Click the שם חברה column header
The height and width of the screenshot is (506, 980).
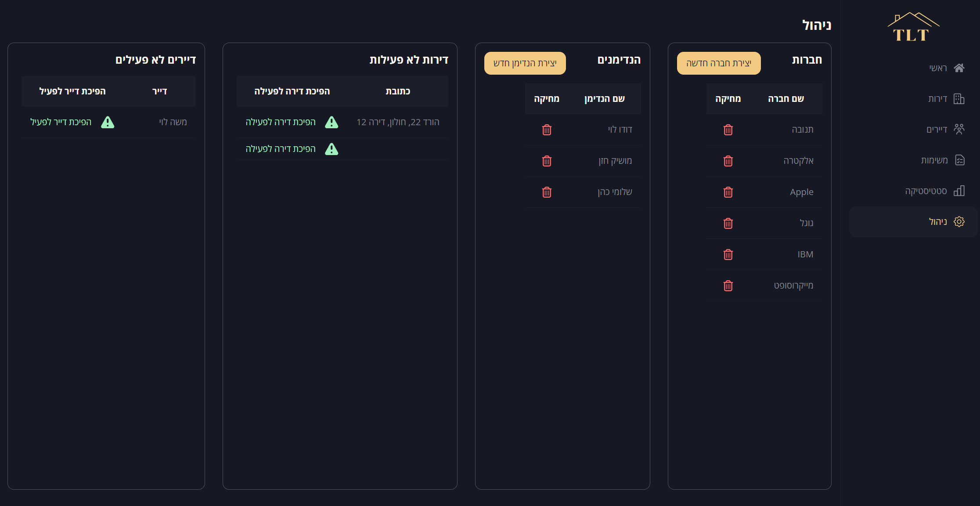point(786,99)
